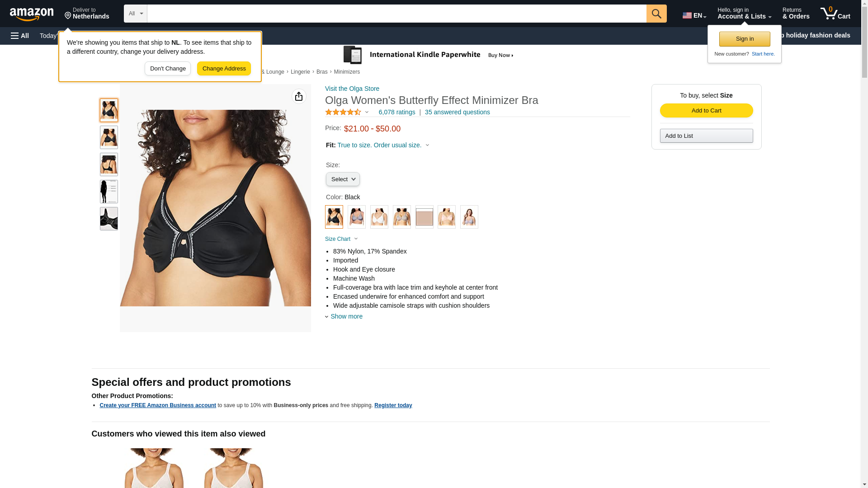Select the second product thumbnail

(109, 137)
